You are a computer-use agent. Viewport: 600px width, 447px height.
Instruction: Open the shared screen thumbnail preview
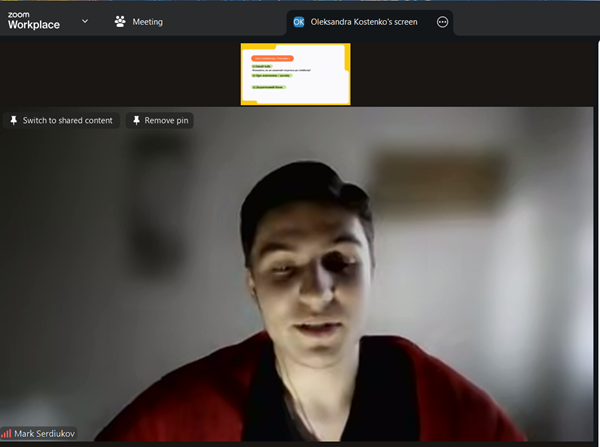click(295, 74)
